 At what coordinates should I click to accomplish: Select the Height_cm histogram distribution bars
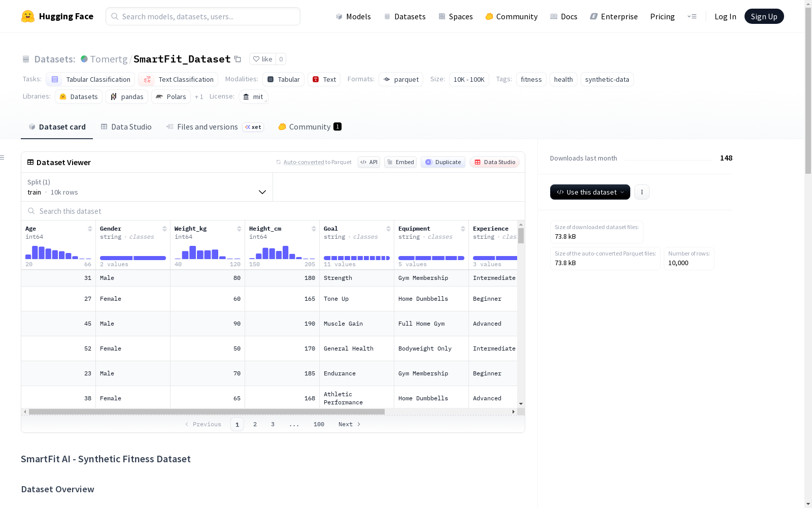click(282, 252)
